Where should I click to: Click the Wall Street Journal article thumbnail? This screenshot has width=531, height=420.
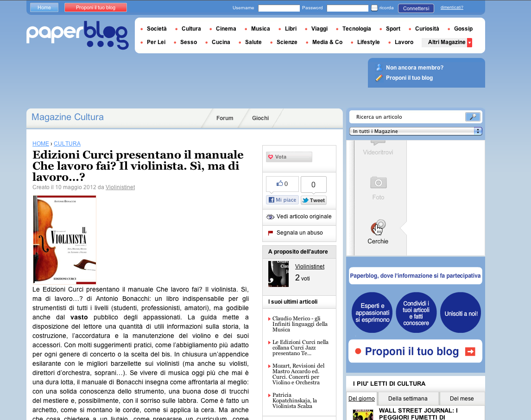click(363, 414)
